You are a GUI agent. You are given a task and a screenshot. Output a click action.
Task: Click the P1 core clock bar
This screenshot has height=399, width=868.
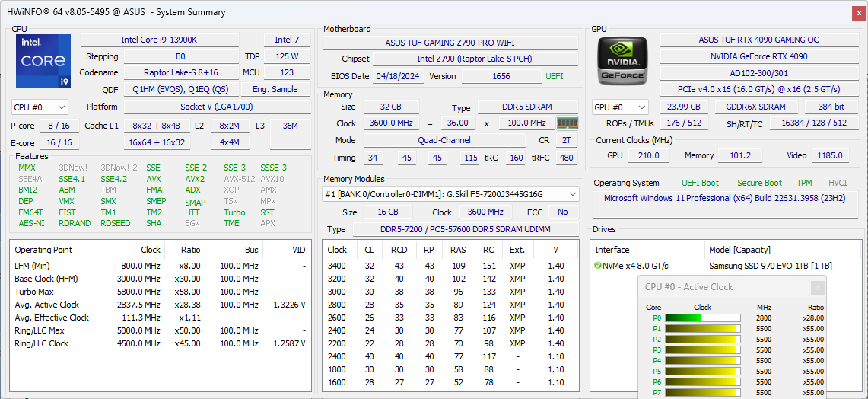click(702, 329)
